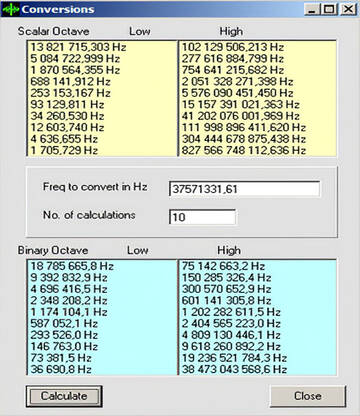Select 38 473 043 568,6 Hz binary high entry
Screen dimensions: 360x416
pyautogui.click(x=234, y=369)
